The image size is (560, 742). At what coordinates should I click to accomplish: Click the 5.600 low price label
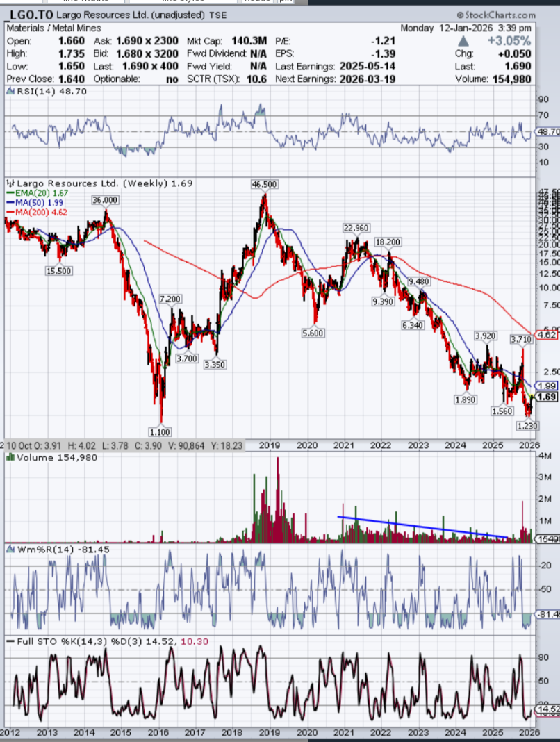pyautogui.click(x=313, y=333)
